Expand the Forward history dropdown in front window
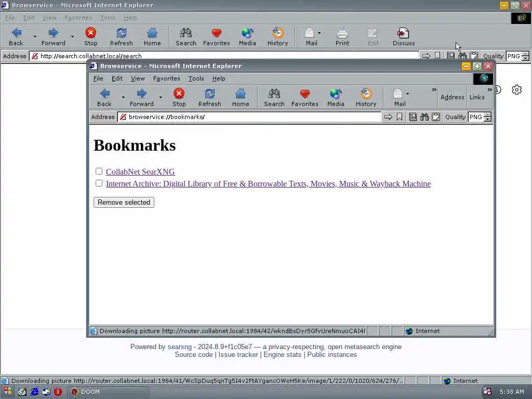Image resolution: width=532 pixels, height=399 pixels. 161,97
